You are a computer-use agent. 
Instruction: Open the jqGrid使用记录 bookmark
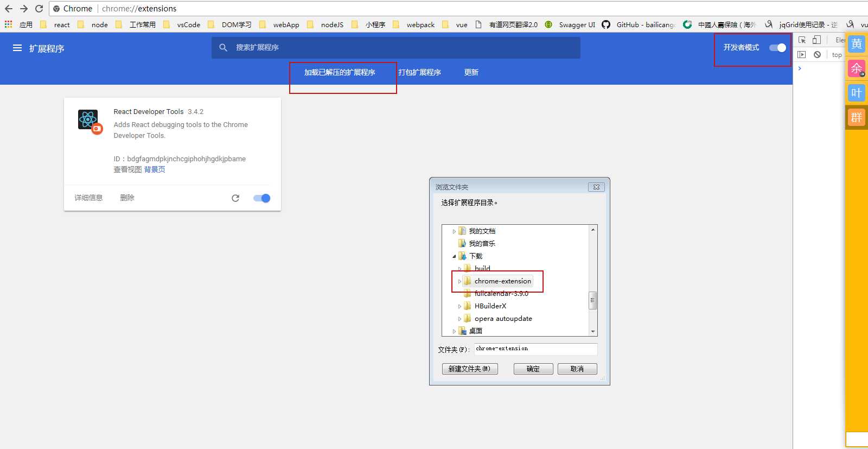pyautogui.click(x=802, y=24)
